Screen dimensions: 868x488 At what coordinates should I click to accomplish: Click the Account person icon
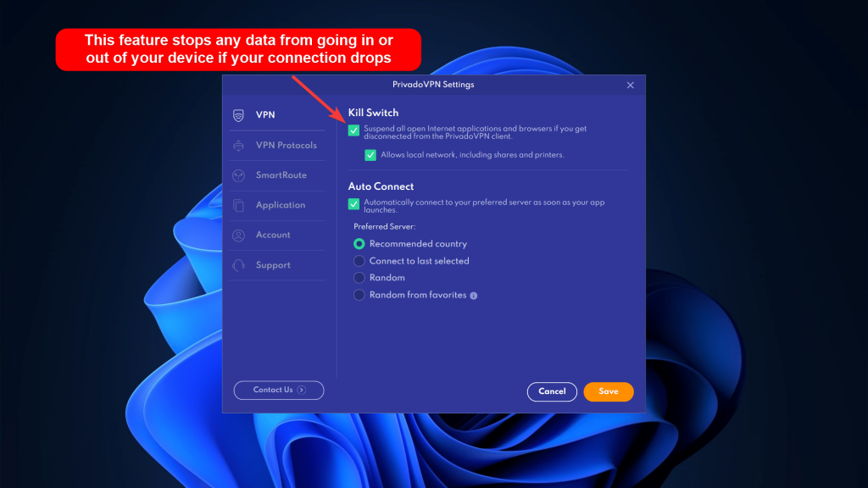pyautogui.click(x=238, y=236)
